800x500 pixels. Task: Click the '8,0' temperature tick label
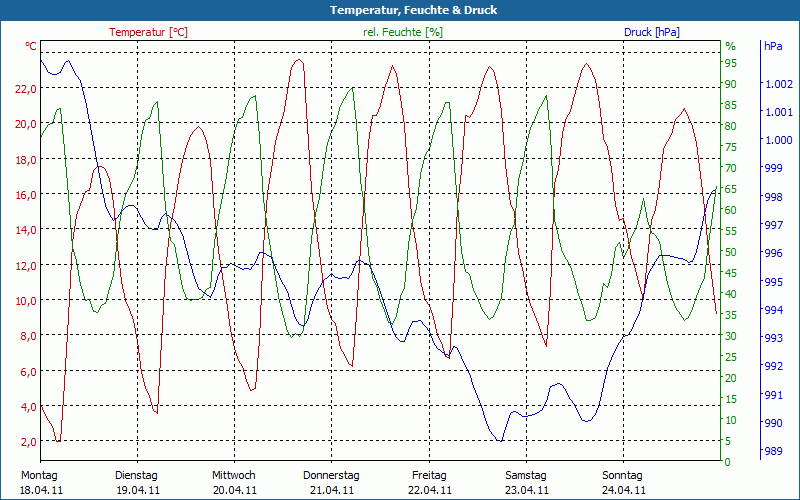click(x=29, y=336)
